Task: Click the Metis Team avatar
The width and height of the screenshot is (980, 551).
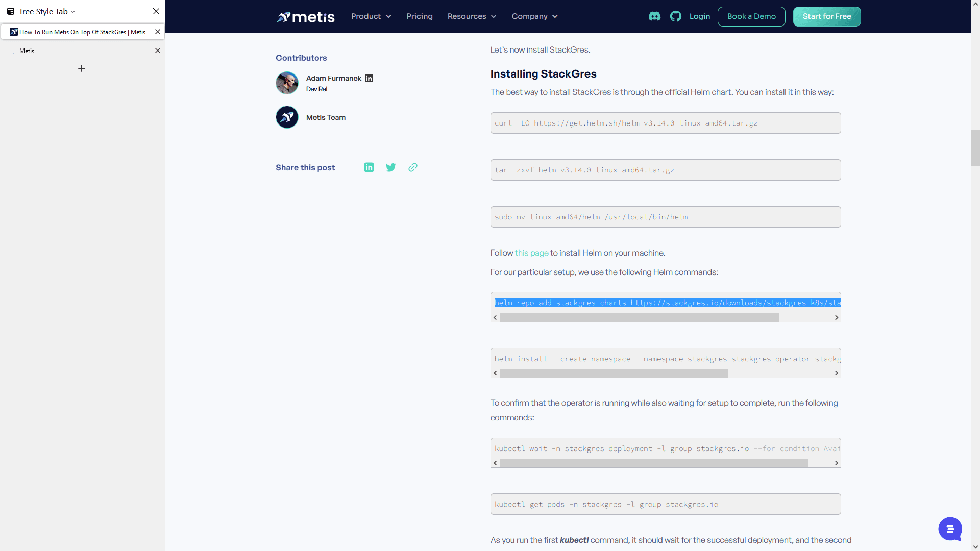Action: (x=287, y=117)
